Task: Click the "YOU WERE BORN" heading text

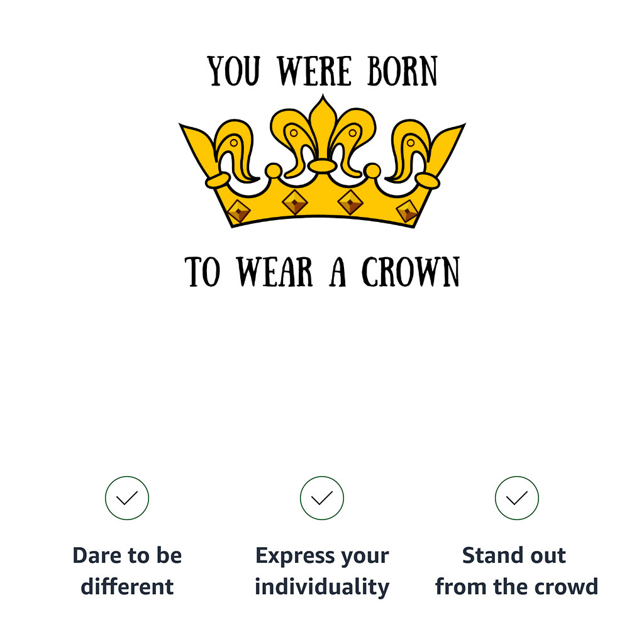Action: (323, 71)
